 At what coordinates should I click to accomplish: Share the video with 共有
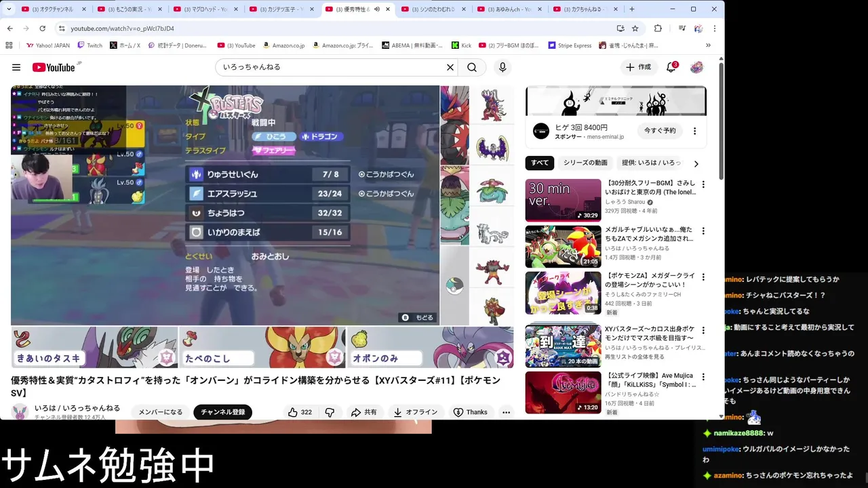click(364, 412)
